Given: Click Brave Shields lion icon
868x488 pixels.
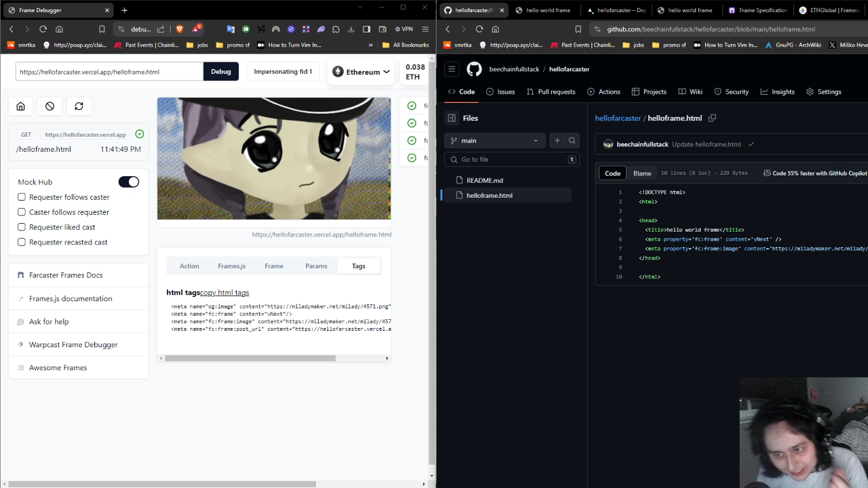Looking at the screenshot, I should point(180,29).
